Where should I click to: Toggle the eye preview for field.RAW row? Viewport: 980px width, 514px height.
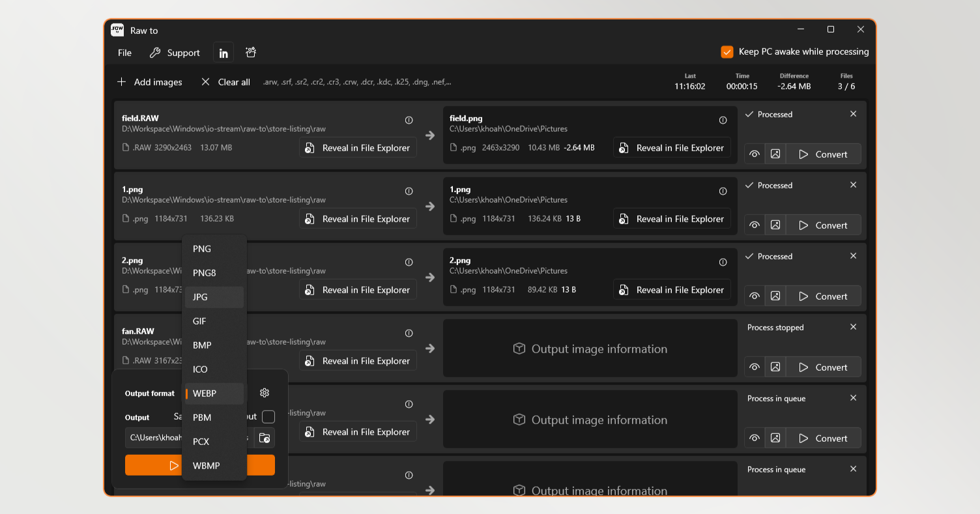(x=755, y=154)
